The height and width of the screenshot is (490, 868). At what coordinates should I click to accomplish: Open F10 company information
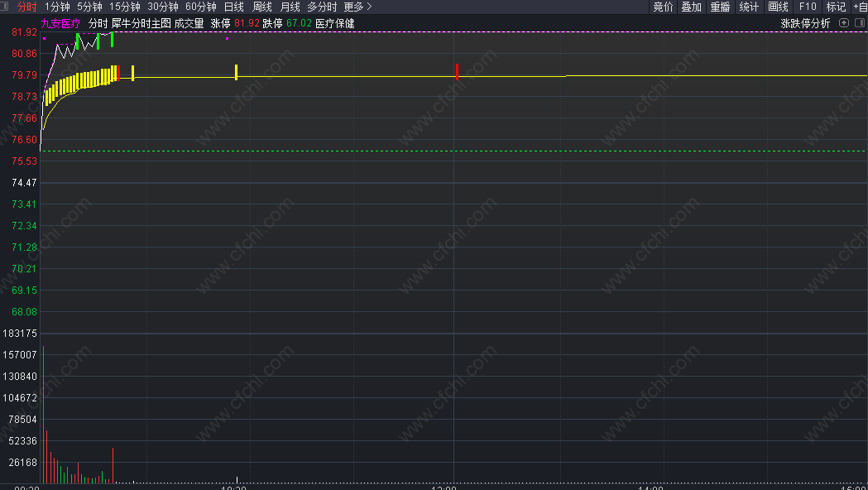(808, 7)
